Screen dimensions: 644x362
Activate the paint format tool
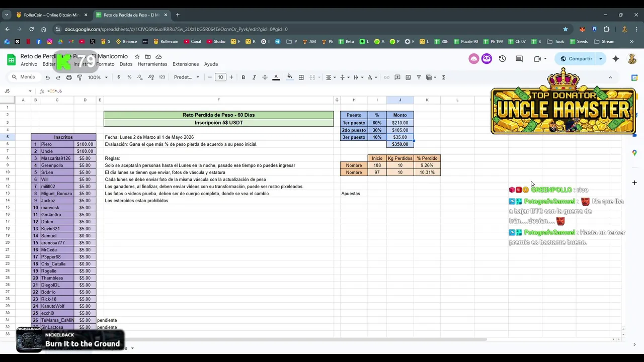click(x=79, y=77)
